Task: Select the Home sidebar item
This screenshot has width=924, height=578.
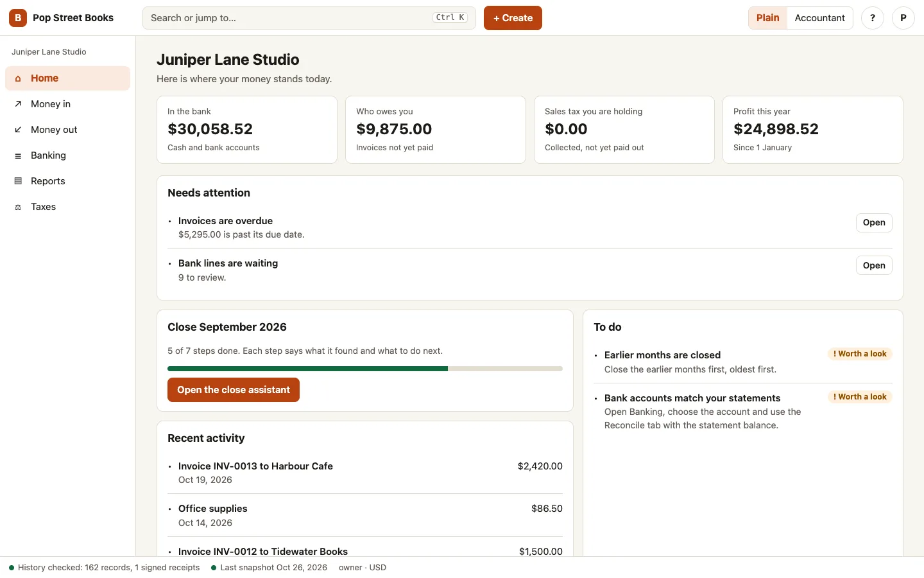Action: (67, 78)
